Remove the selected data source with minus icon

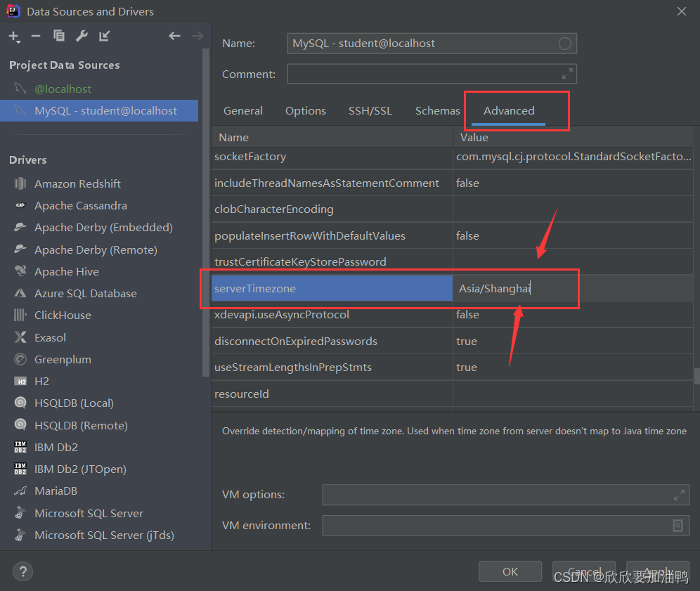click(x=36, y=36)
